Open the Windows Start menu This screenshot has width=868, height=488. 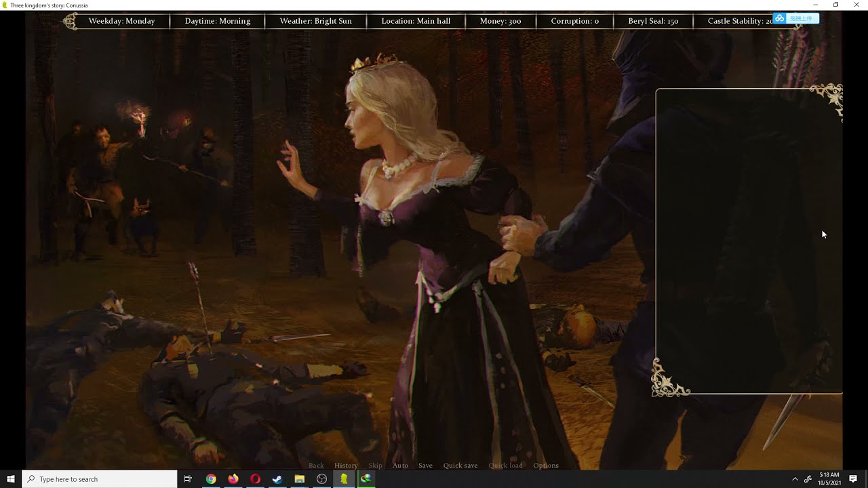[x=11, y=479]
